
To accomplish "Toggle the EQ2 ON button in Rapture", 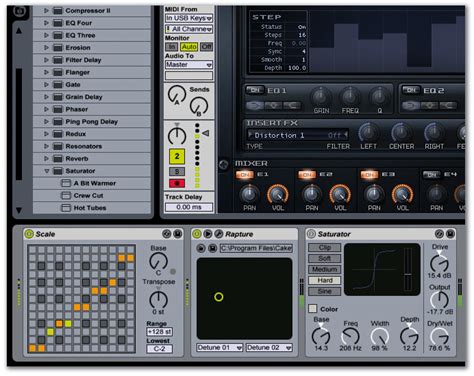I will [411, 90].
